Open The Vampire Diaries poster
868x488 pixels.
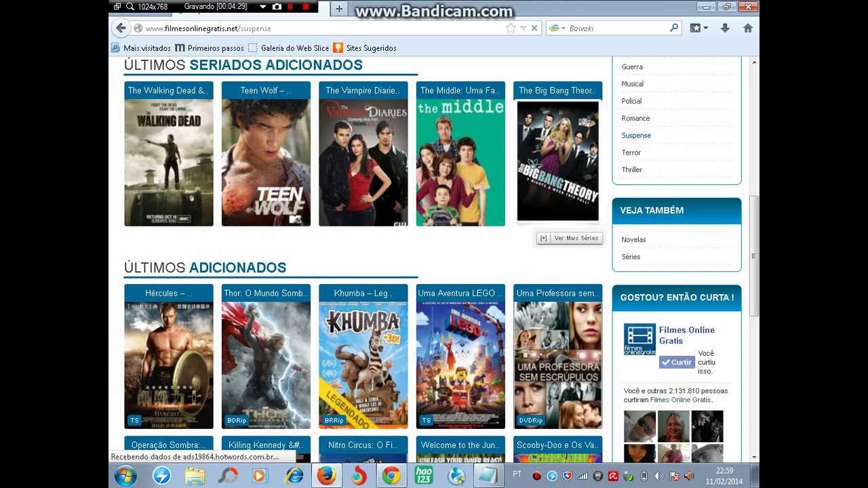363,163
